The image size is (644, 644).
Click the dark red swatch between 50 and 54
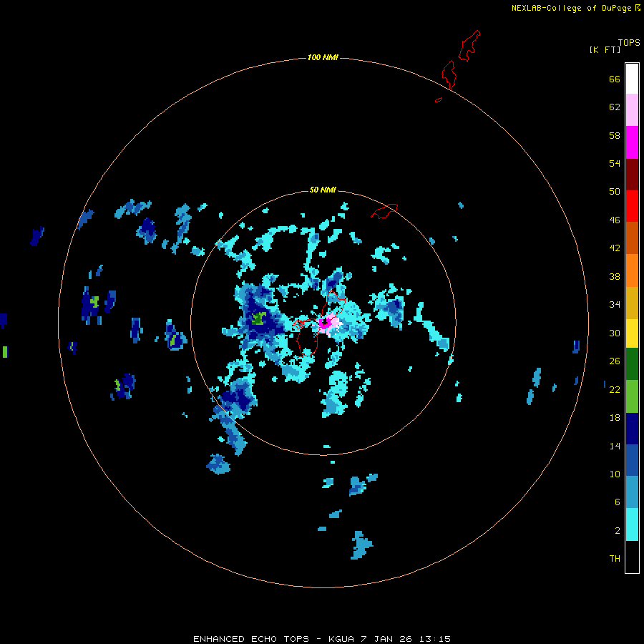pyautogui.click(x=632, y=174)
